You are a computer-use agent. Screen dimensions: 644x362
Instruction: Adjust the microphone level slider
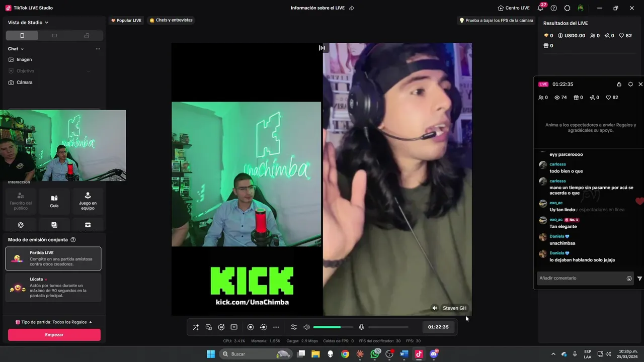click(388, 327)
